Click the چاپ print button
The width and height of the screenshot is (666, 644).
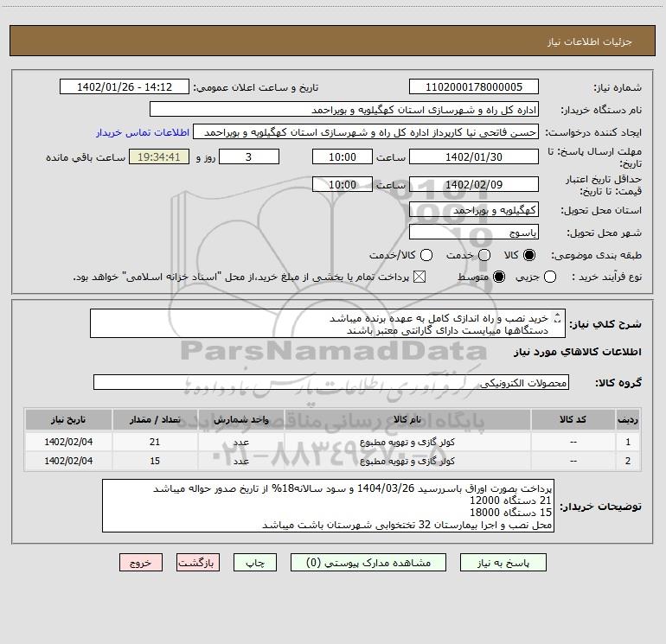[x=255, y=563]
